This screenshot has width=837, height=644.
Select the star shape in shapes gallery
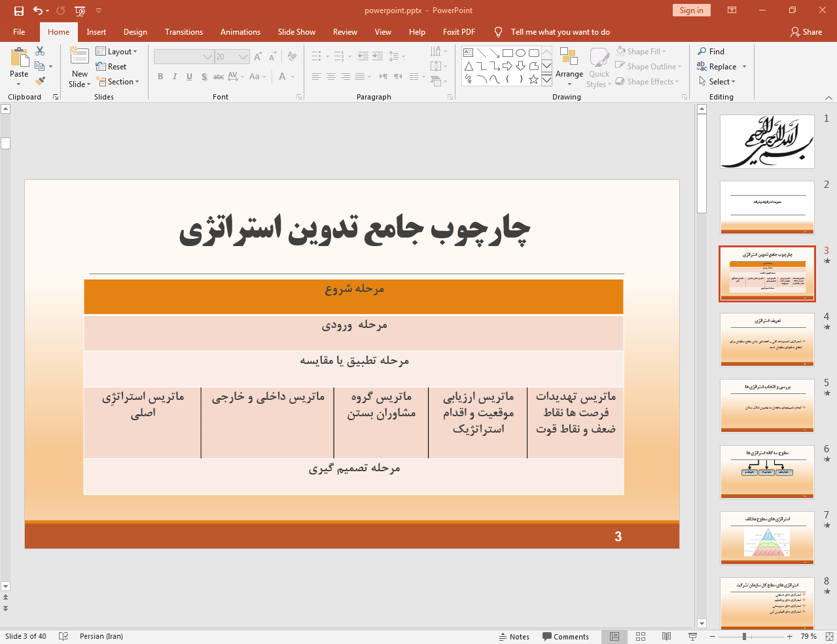coord(534,79)
